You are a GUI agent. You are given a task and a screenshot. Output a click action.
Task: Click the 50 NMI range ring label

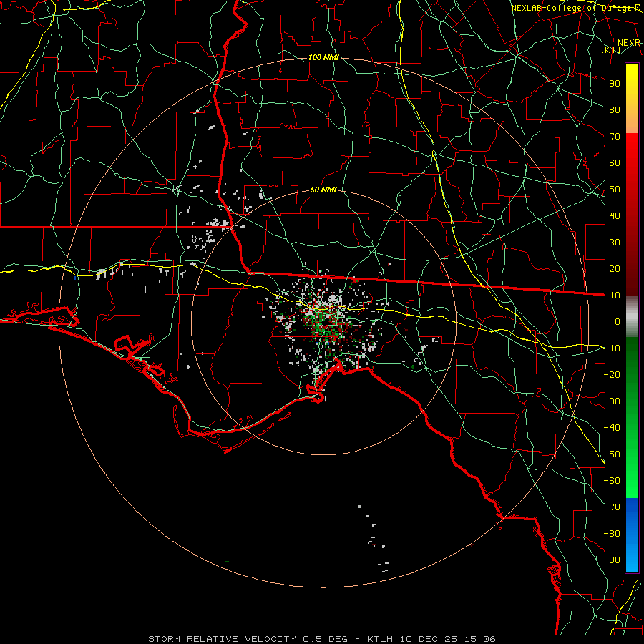323,190
